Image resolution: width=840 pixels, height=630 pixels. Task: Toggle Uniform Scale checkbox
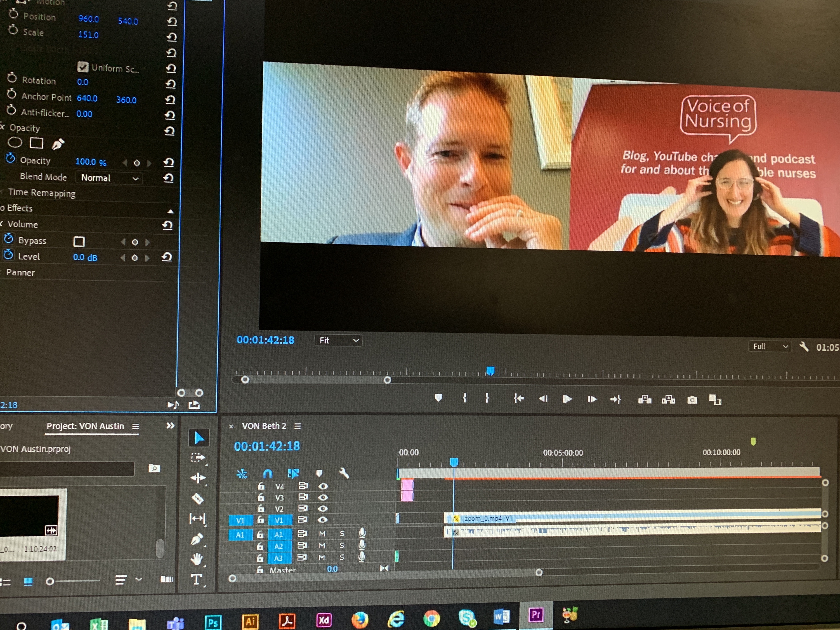(x=83, y=67)
